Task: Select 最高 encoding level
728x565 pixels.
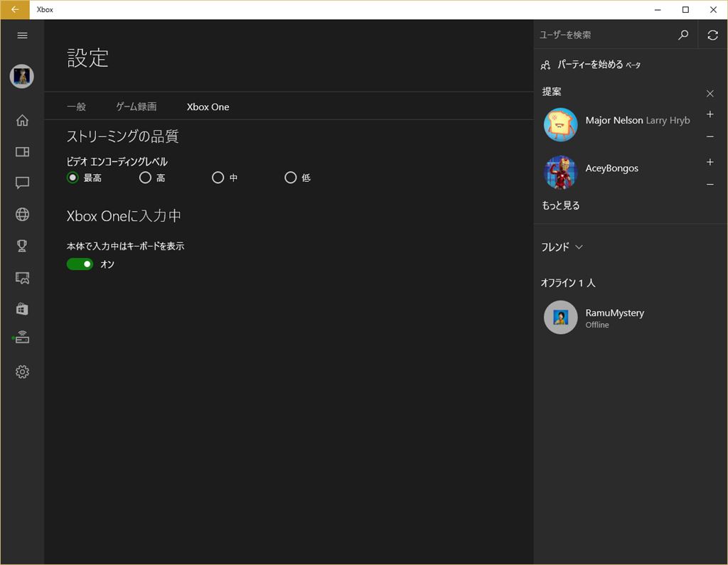Action: pos(84,178)
